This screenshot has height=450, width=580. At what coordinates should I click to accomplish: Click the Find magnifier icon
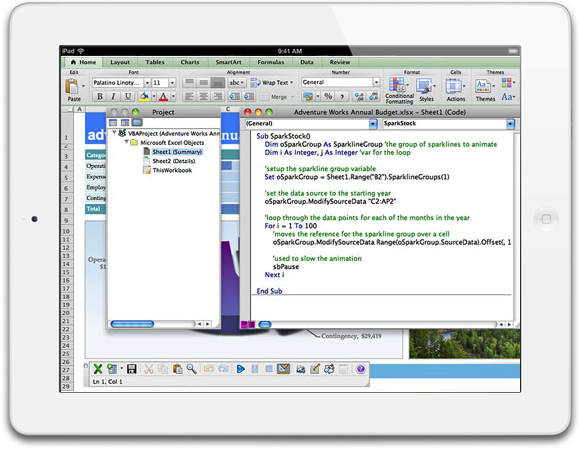pyautogui.click(x=191, y=369)
